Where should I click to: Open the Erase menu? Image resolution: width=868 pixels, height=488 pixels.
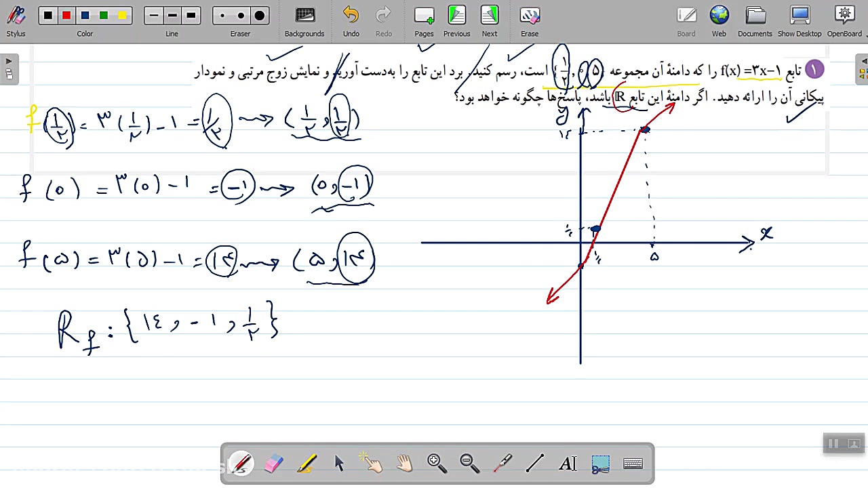pyautogui.click(x=530, y=21)
